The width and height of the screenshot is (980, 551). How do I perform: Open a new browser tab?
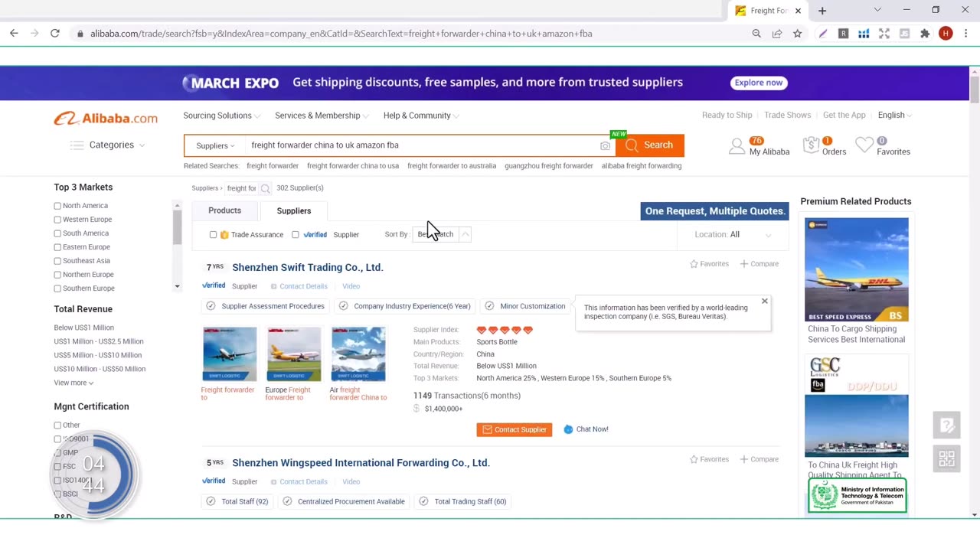click(822, 11)
